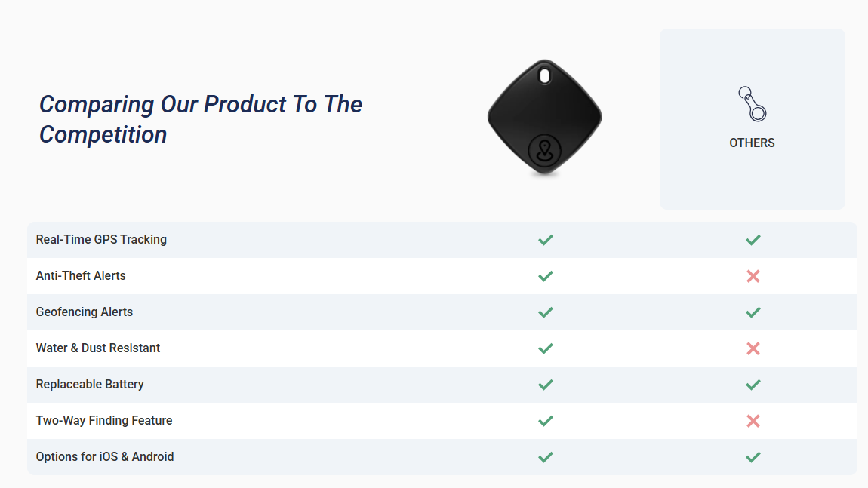Click the Replaceable Battery feature label

tap(90, 385)
